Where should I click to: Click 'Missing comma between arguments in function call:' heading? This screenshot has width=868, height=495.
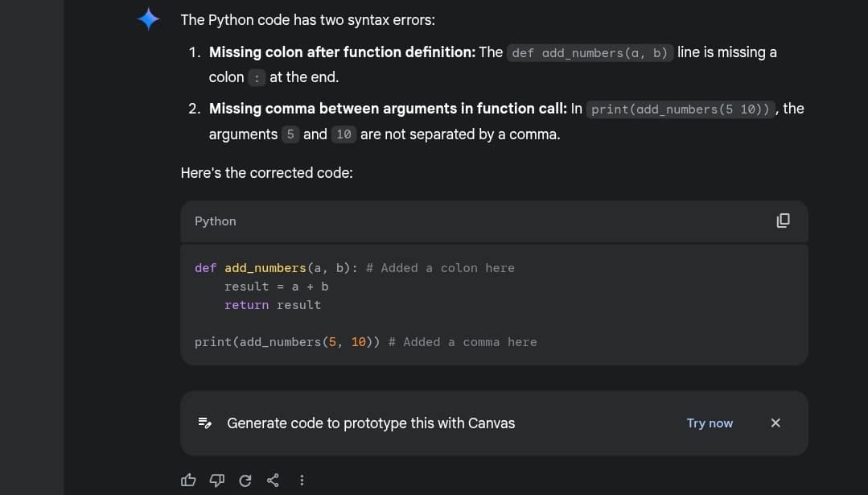tap(388, 109)
